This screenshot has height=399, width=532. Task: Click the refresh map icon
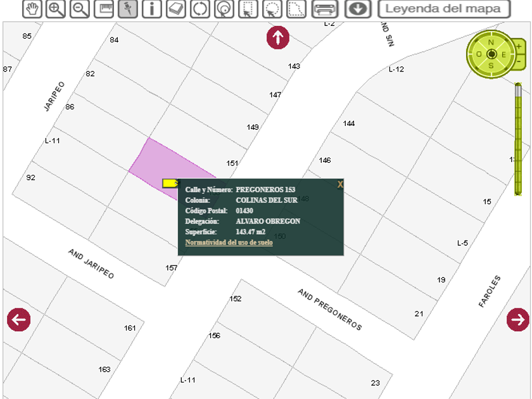click(x=200, y=8)
